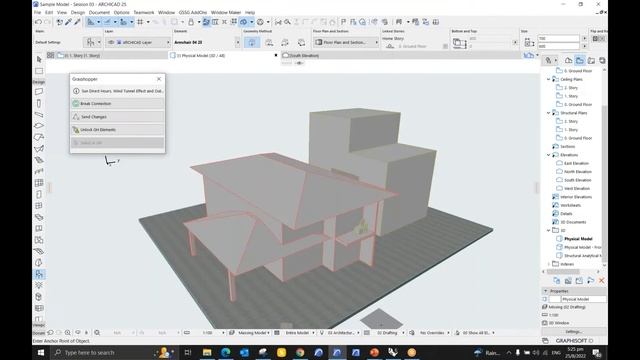Viewport: 640px width, 360px height.
Task: Click the Settings button in Navigator properties
Action: (x=573, y=332)
